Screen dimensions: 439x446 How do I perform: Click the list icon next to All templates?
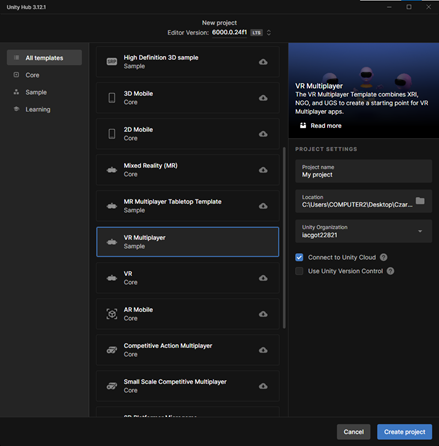[16, 58]
